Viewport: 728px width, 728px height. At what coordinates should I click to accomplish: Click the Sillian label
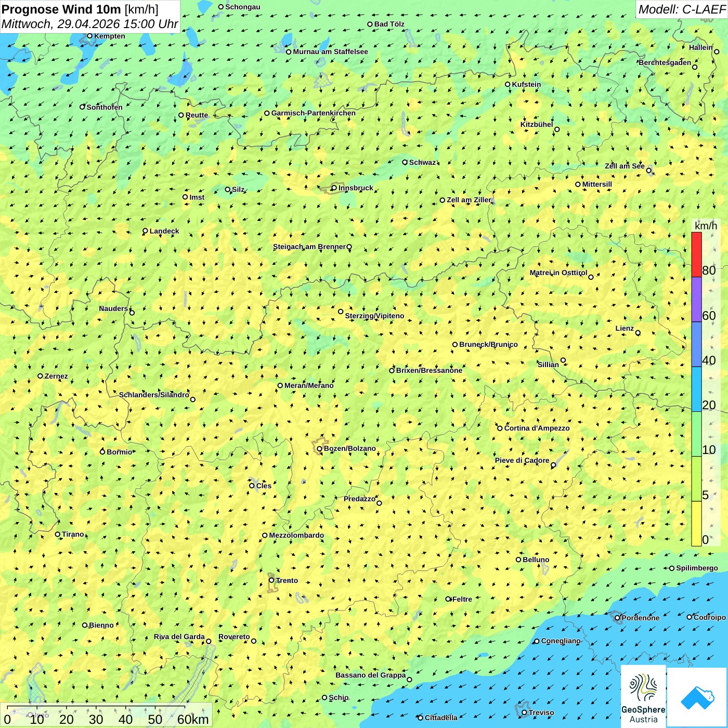click(548, 365)
